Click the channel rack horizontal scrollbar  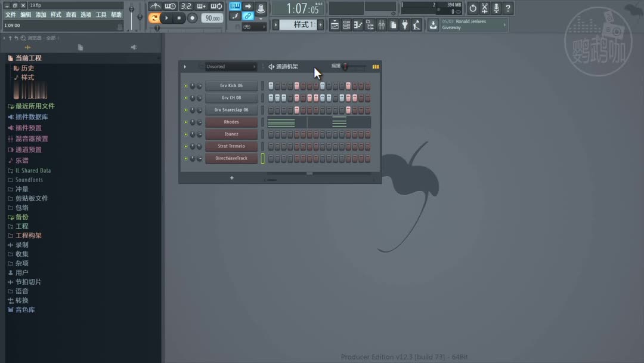click(x=309, y=173)
